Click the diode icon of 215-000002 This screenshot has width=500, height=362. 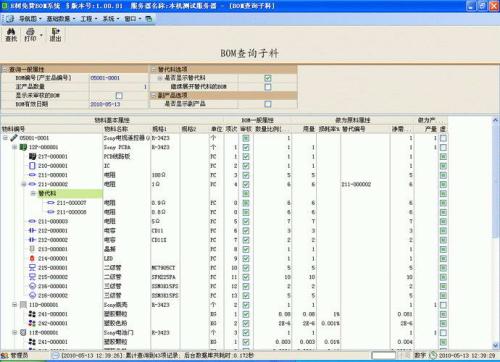tap(32, 277)
